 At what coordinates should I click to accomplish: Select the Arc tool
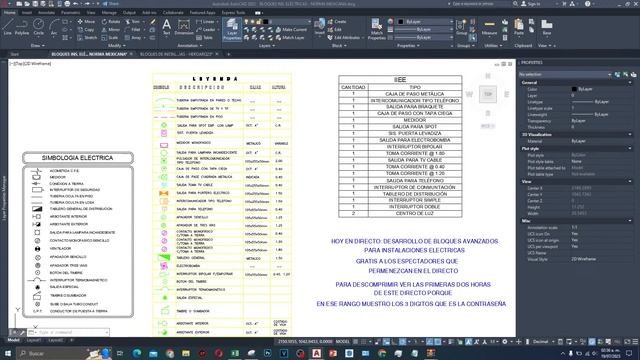pyautogui.click(x=54, y=27)
